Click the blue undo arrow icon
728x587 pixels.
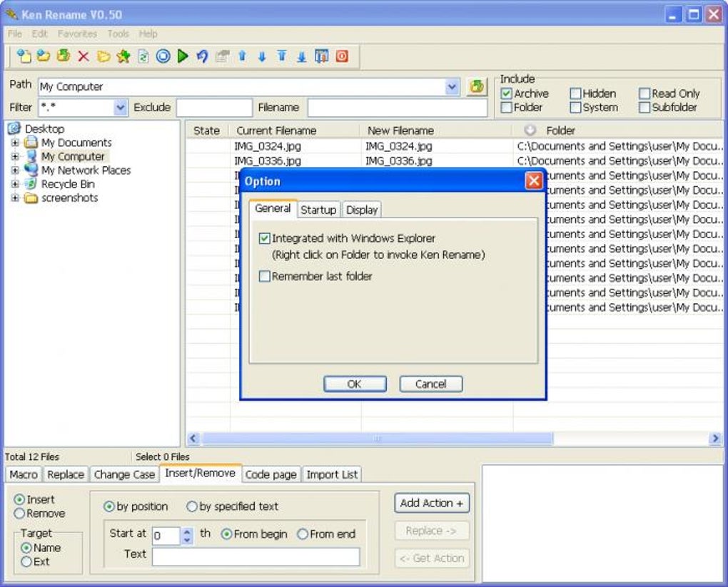click(x=203, y=56)
